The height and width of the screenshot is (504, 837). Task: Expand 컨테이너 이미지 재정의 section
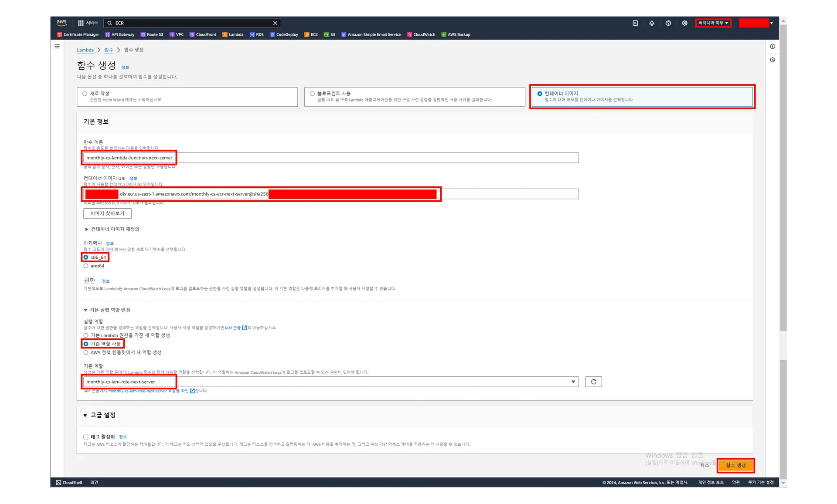(x=87, y=229)
